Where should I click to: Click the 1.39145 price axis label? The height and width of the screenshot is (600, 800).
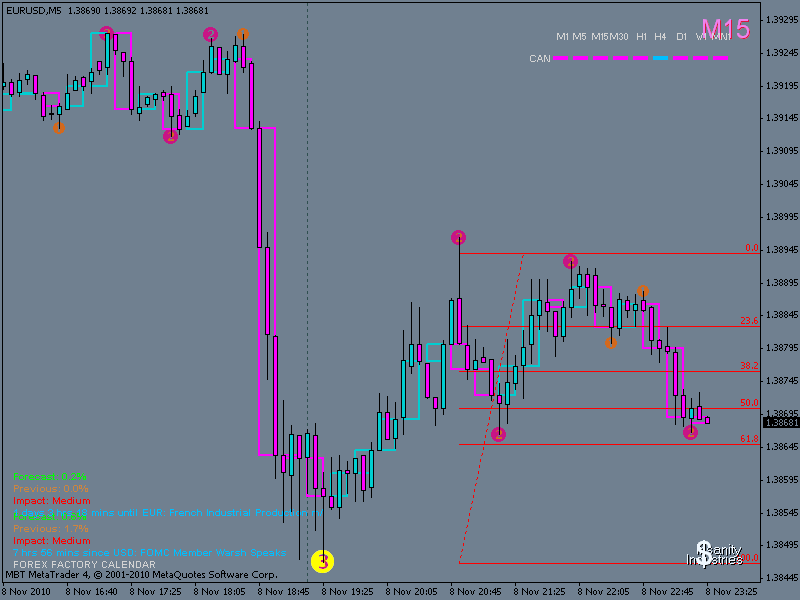[x=782, y=118]
